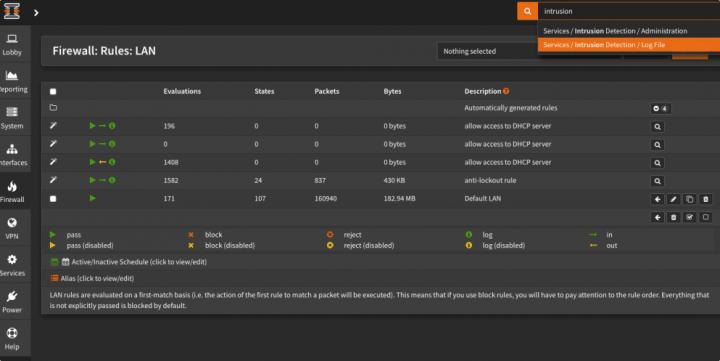Open the VPN menu
The image size is (720, 361).
coord(12,229)
